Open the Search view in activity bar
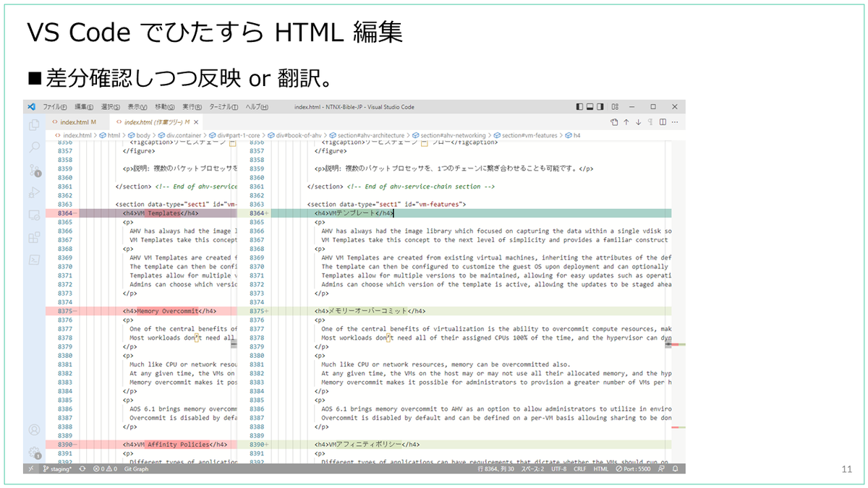868x488 pixels. point(33,147)
